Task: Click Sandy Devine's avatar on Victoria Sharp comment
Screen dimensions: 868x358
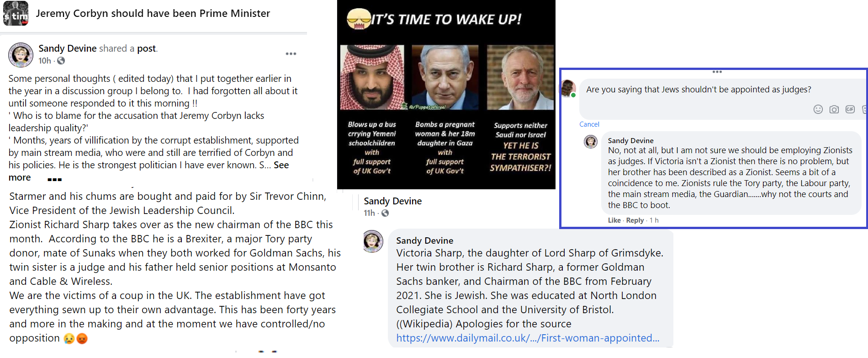Action: [x=373, y=241]
